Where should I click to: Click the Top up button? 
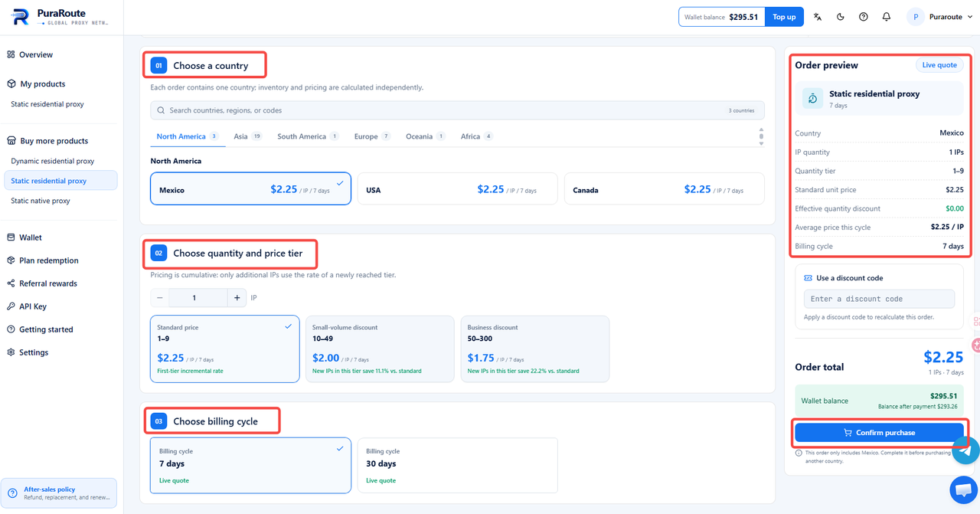tap(784, 17)
